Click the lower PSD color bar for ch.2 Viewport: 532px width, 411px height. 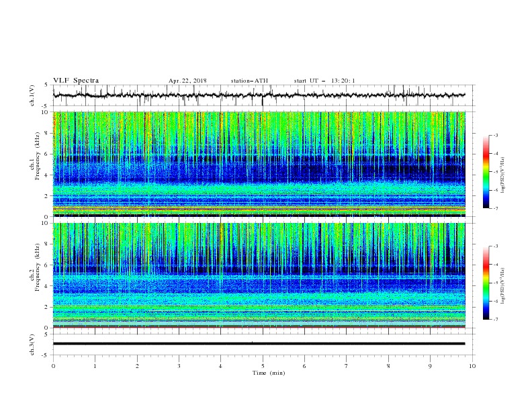(486, 283)
